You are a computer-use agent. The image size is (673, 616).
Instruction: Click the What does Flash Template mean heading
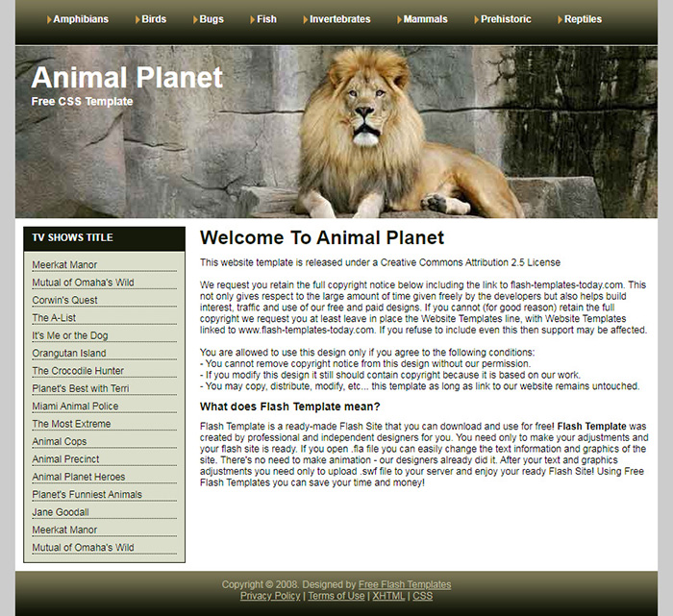[289, 407]
